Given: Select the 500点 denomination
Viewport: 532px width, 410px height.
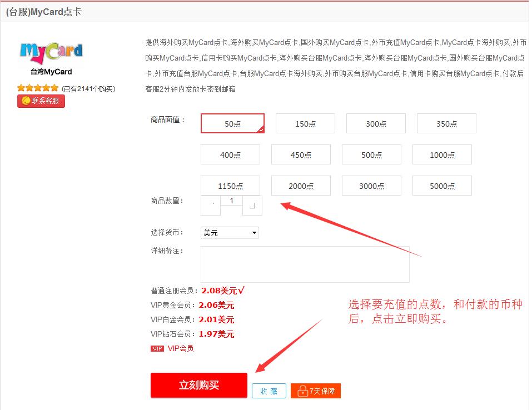Looking at the screenshot, I should coord(371,154).
